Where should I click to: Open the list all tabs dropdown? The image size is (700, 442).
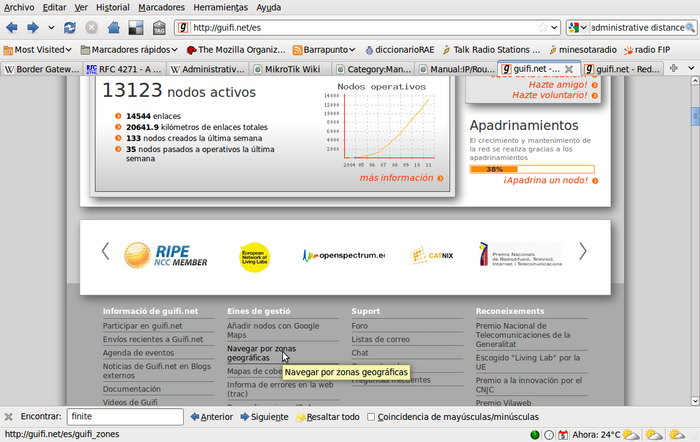(692, 68)
